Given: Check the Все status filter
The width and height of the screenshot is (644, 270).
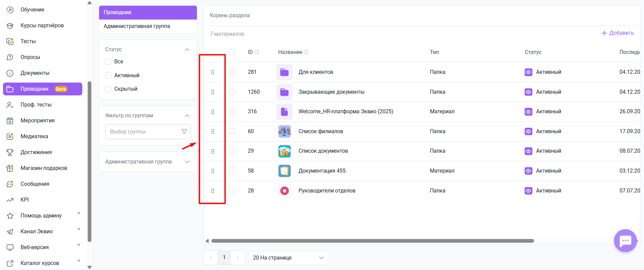Looking at the screenshot, I should click(x=108, y=62).
